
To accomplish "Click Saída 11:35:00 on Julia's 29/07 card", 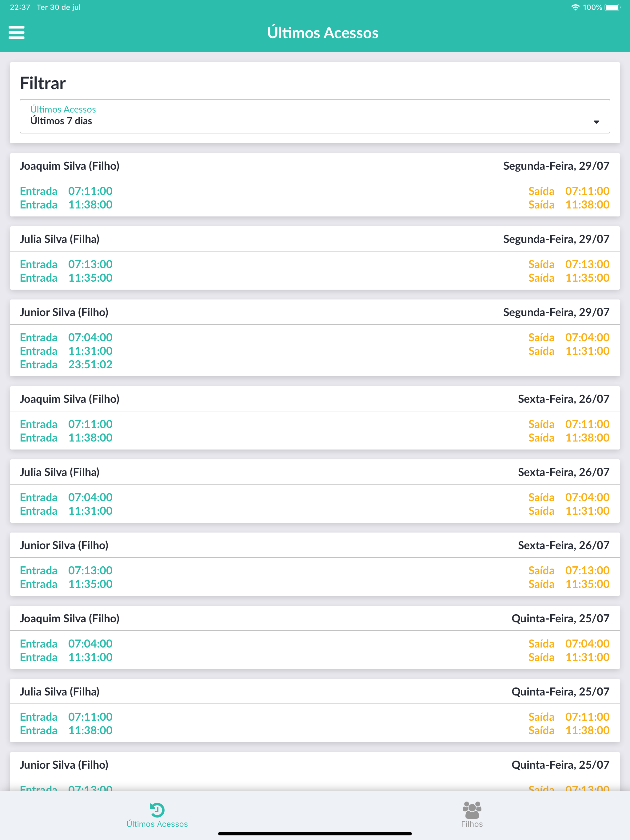I will click(569, 278).
